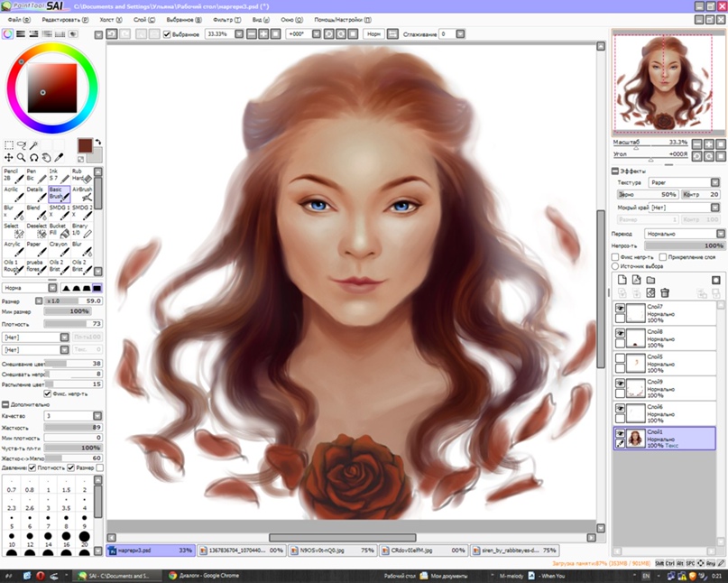This screenshot has width=728, height=583.
Task: Enable the Источник выбора radio option
Action: (615, 266)
